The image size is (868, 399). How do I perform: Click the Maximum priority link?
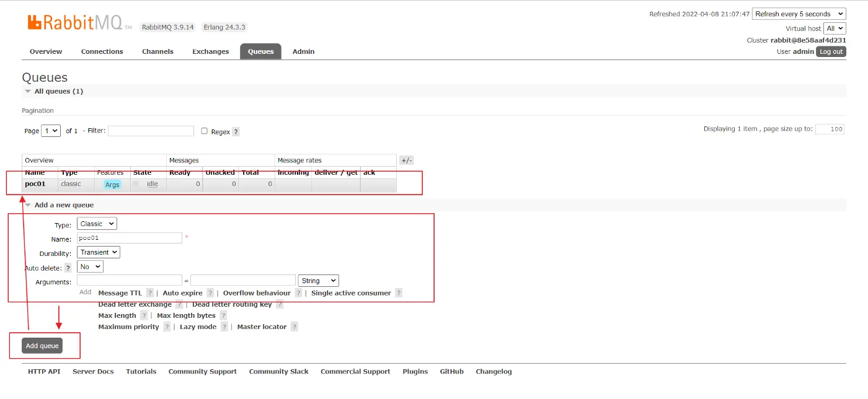[x=128, y=327]
